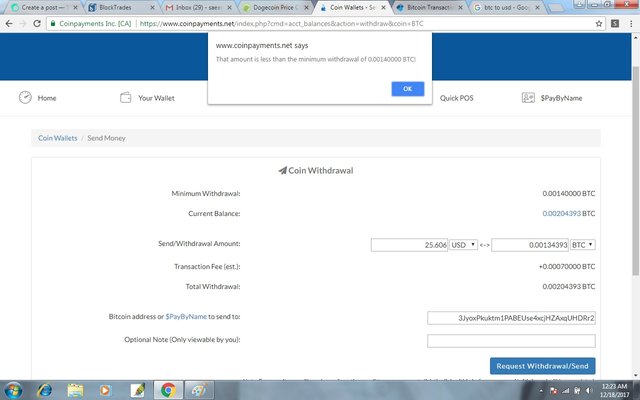The image size is (640, 400).
Task: Switch to the Dogecoin Price tab
Action: tap(275, 7)
